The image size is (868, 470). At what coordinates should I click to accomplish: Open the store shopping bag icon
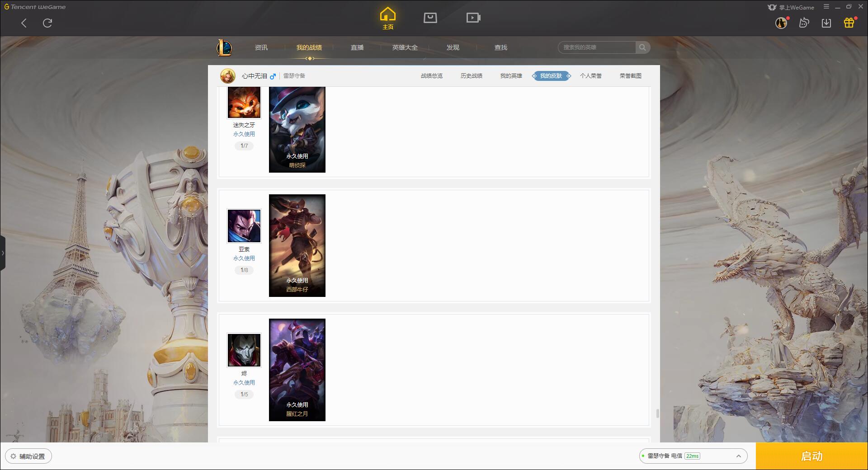point(430,18)
